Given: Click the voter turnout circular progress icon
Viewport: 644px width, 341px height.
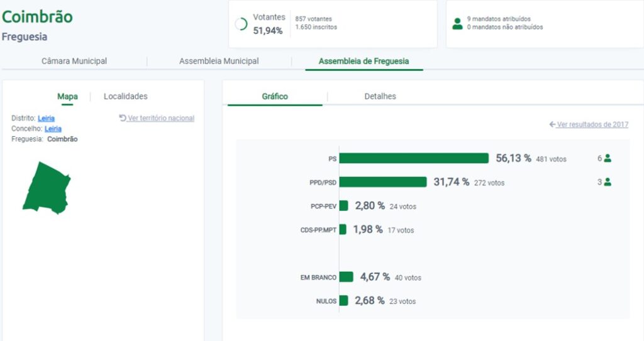Looking at the screenshot, I should coord(241,24).
